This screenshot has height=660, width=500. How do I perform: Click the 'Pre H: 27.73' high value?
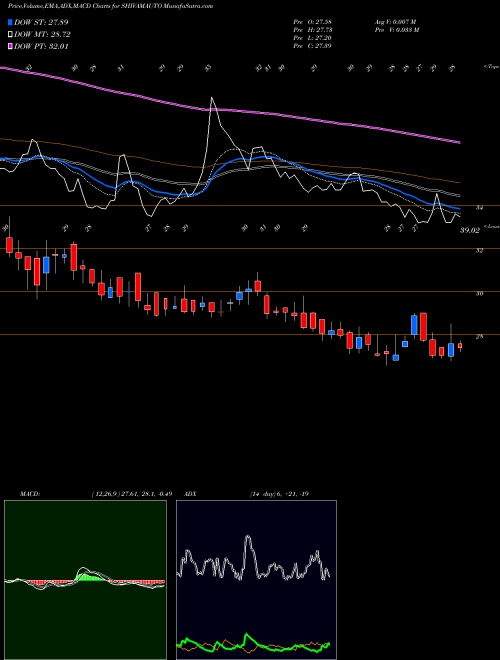tap(312, 30)
